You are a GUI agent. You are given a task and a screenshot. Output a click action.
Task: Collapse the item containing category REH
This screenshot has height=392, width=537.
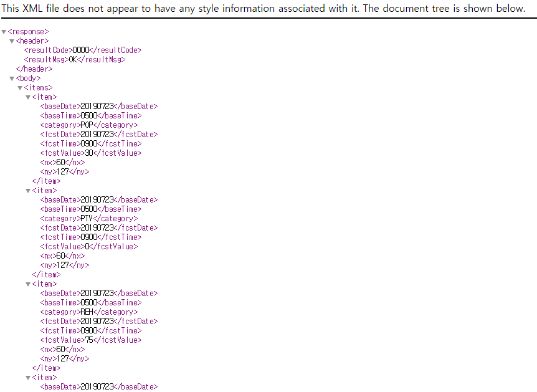tap(28, 284)
